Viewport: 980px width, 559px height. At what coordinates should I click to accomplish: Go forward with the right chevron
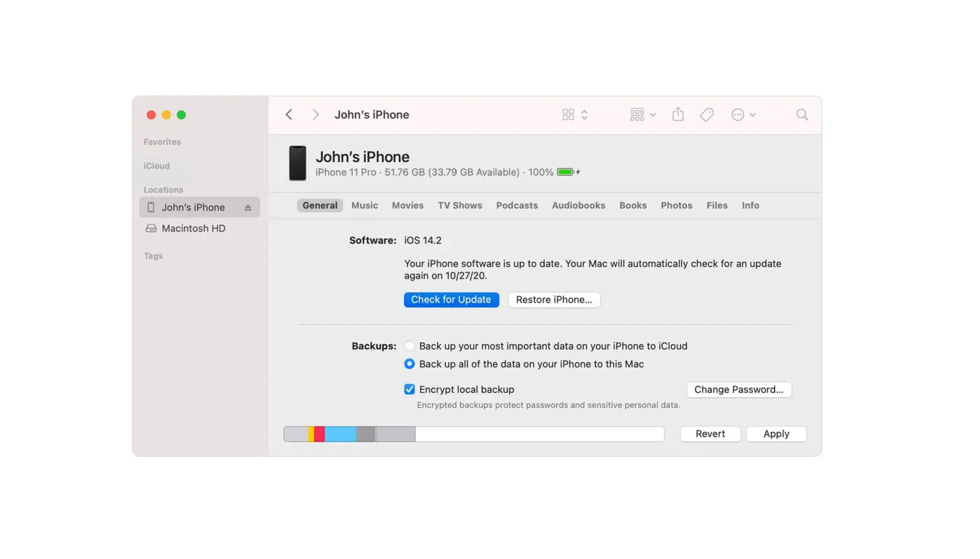coord(316,114)
